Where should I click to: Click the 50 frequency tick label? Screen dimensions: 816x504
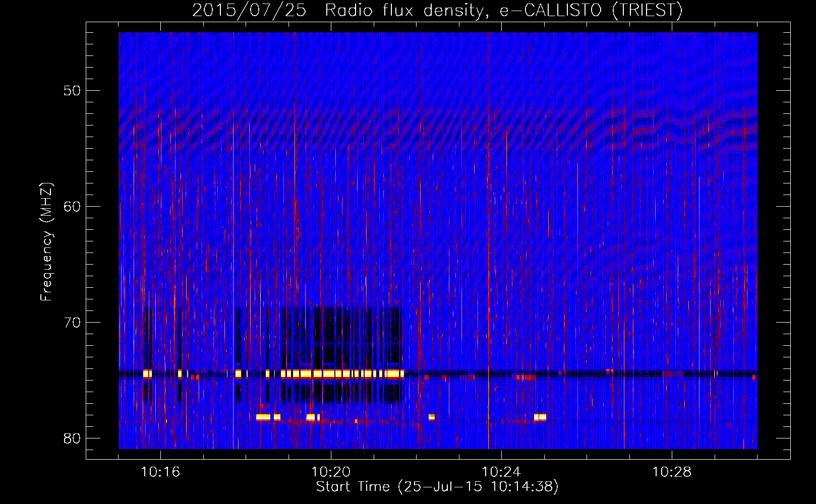tap(73, 91)
